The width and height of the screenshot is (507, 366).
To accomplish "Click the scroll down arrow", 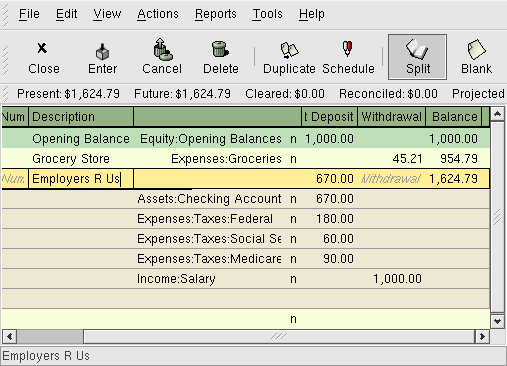I will pos(497,321).
